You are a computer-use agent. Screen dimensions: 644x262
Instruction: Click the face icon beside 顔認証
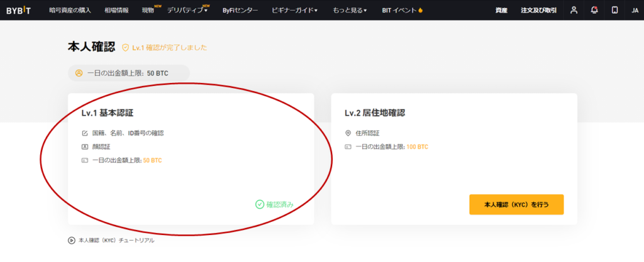coord(85,147)
